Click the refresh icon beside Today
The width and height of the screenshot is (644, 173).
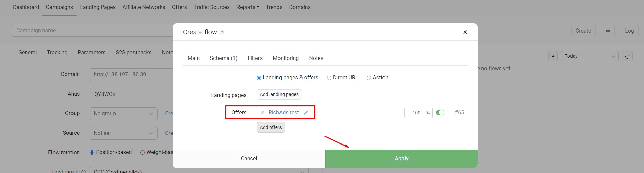coord(627,56)
